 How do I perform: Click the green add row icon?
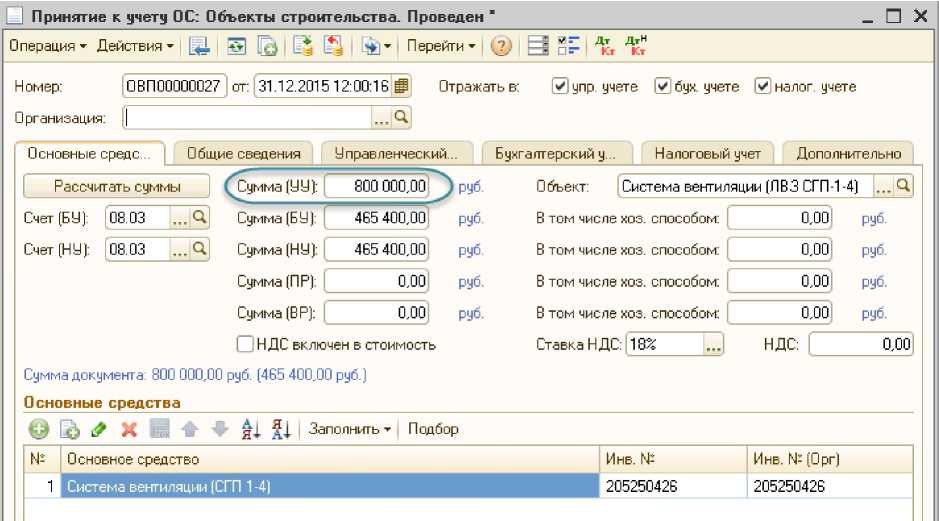(x=38, y=429)
